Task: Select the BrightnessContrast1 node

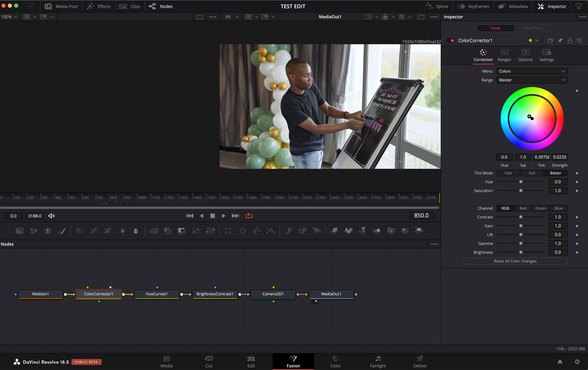Action: [x=215, y=294]
